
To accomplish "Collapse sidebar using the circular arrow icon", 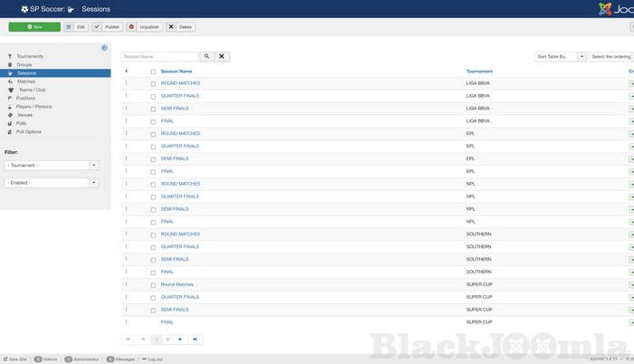I will pos(104,48).
